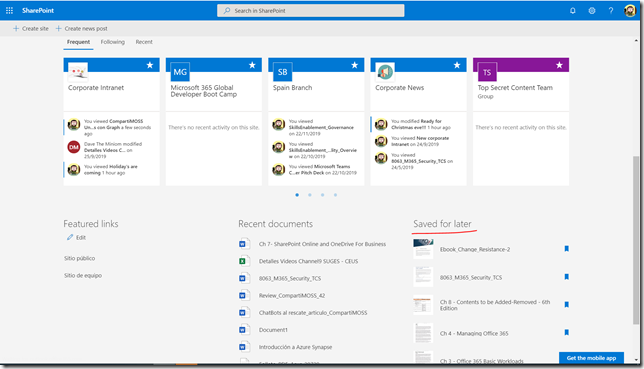Switch to the Recent tab
Viewport: 644px width, 369px height.
coord(144,42)
